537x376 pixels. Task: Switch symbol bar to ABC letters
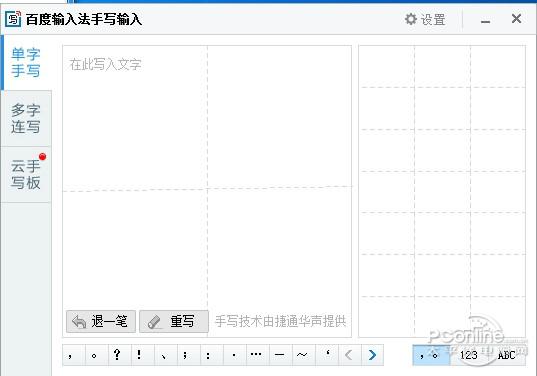pyautogui.click(x=507, y=355)
